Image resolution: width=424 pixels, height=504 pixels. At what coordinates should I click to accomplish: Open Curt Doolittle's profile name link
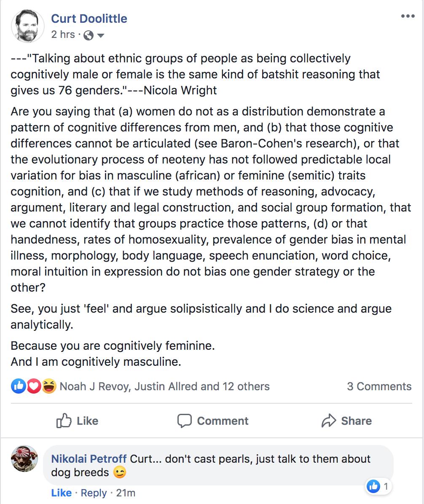pyautogui.click(x=89, y=19)
